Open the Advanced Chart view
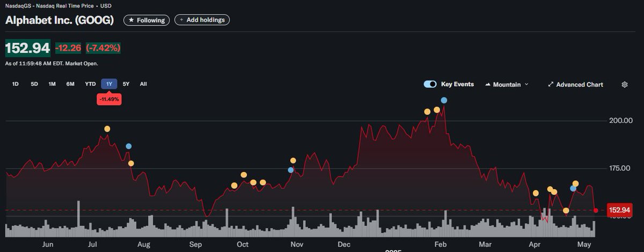Screen dimensions: 644x252 pyautogui.click(x=575, y=85)
